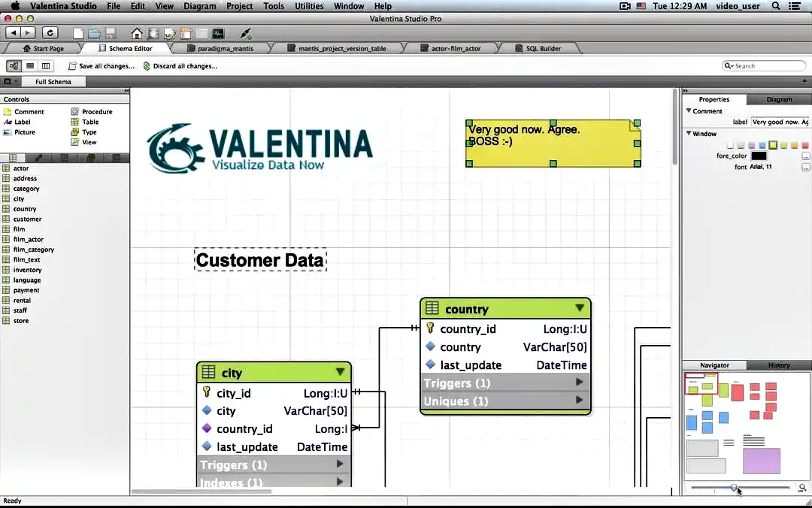Collapse the Window section in Properties
Image resolution: width=812 pixels, height=508 pixels.
coord(689,133)
